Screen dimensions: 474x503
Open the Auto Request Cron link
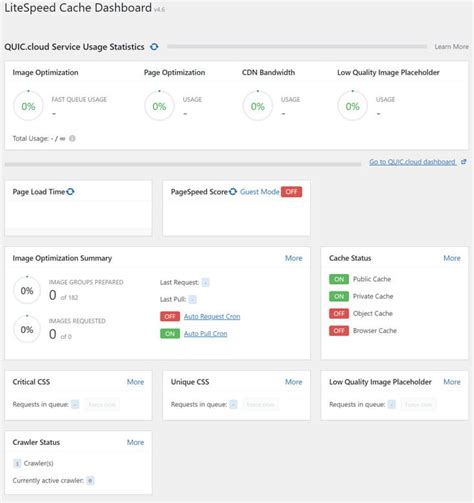click(212, 316)
